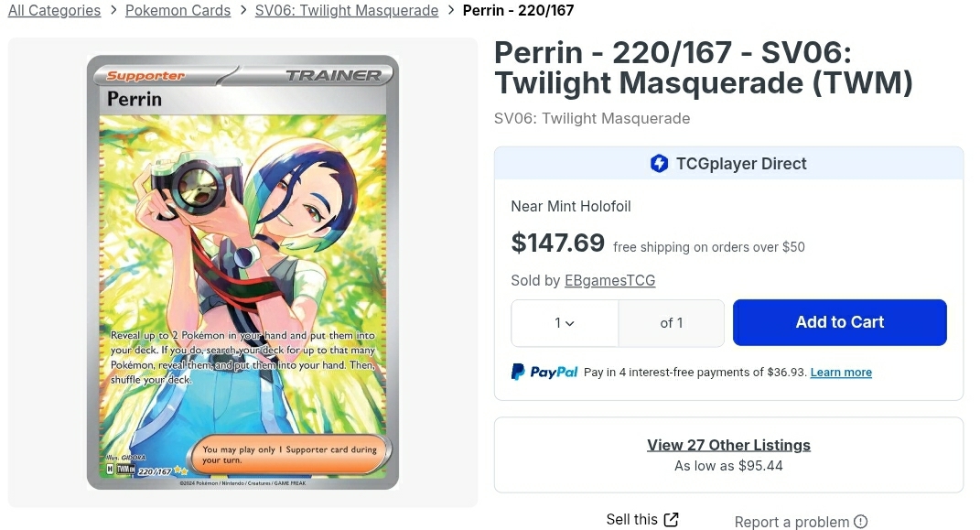Screen dimensions: 980x530
Task: Add the Perrin card to cart
Action: click(x=839, y=322)
